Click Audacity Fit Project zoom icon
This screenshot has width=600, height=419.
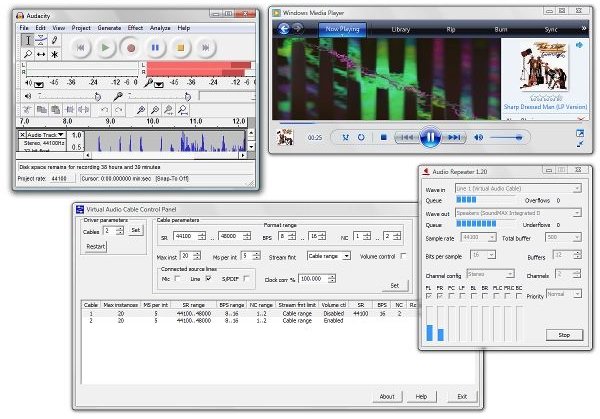(x=183, y=110)
